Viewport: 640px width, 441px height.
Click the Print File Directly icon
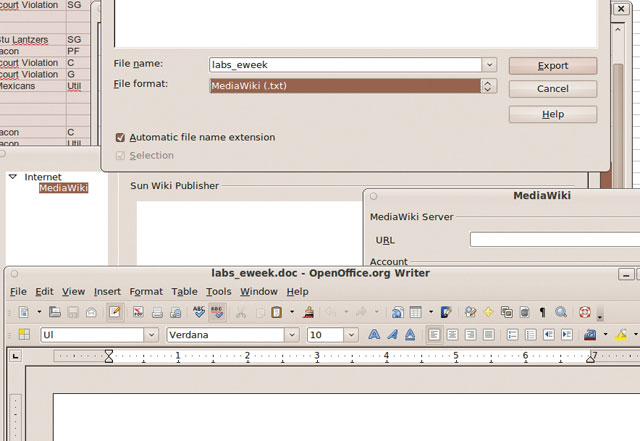157,313
